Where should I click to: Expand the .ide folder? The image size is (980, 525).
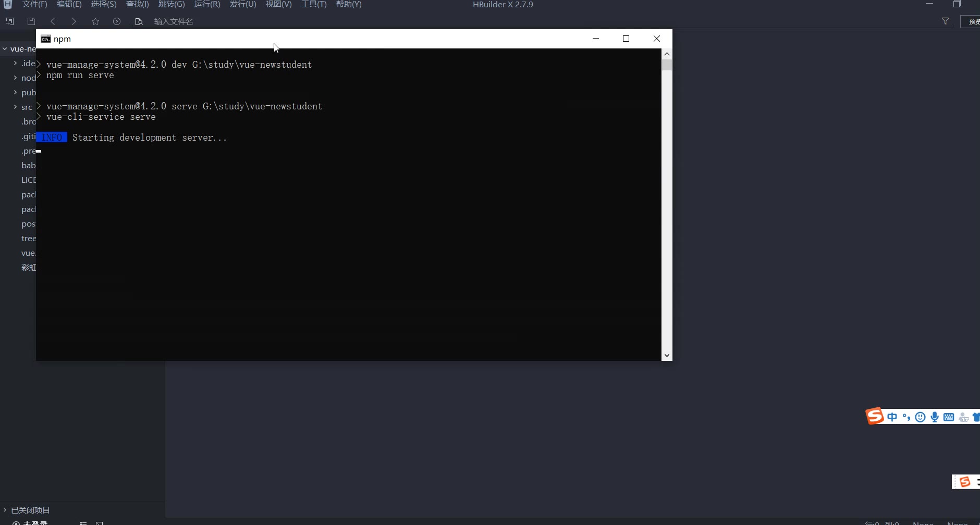15,63
